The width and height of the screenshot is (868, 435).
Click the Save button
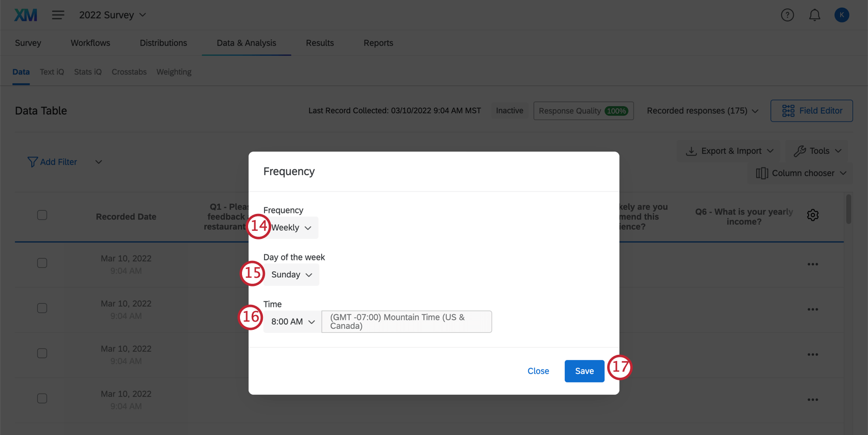[584, 371]
